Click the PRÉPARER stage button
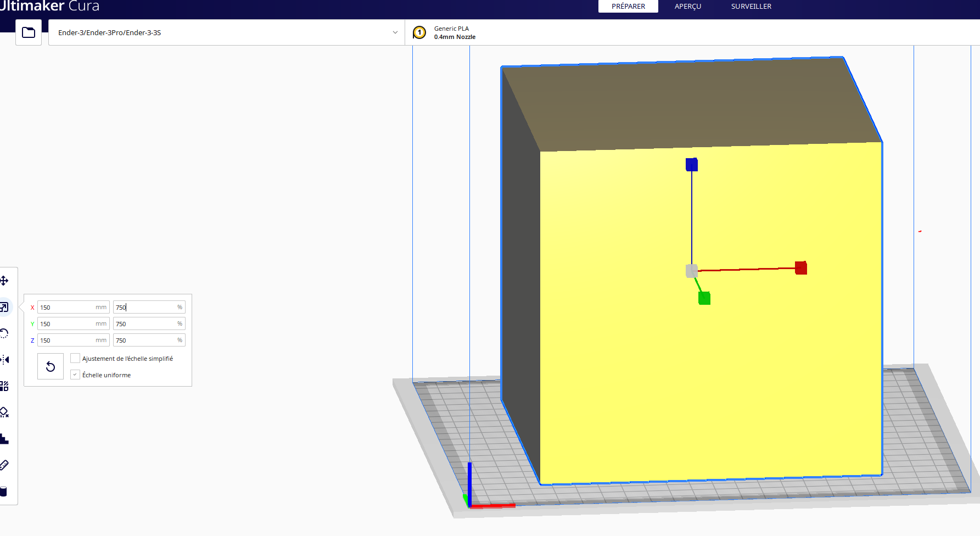This screenshot has height=536, width=980. [628, 6]
